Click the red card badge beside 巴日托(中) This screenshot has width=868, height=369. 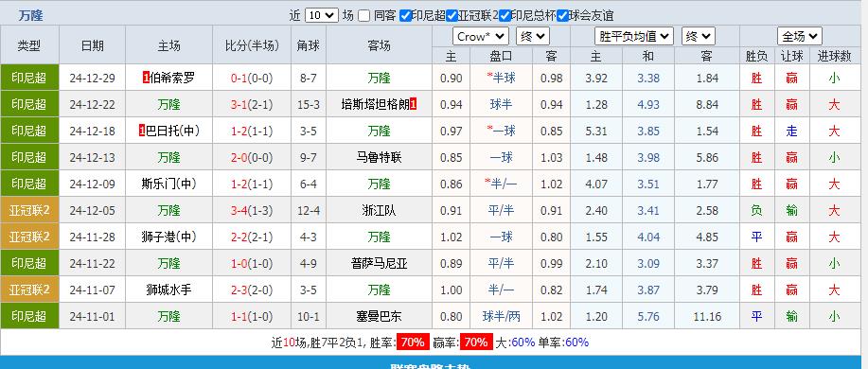coord(142,132)
